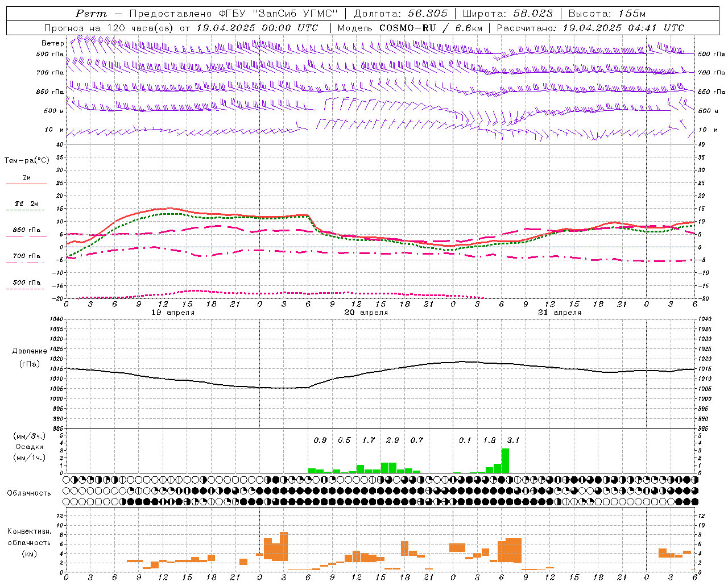Select precipitation total "0.1"
728x582 pixels.
point(465,440)
